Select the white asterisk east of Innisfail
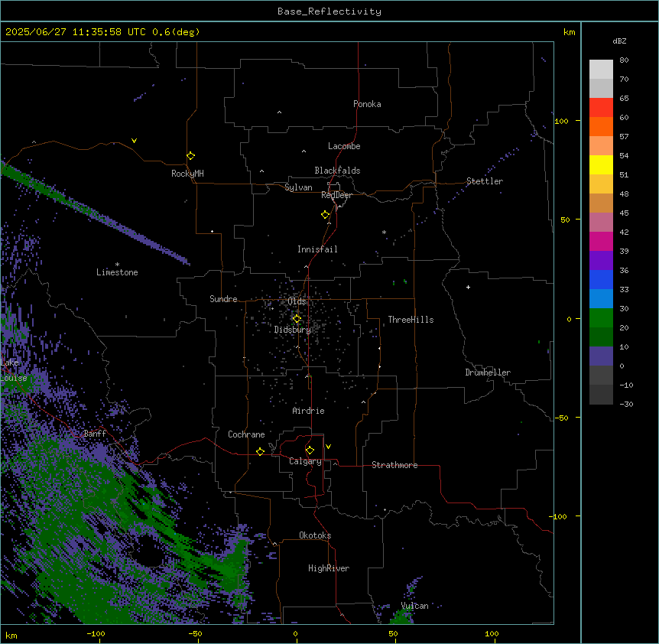 click(384, 232)
